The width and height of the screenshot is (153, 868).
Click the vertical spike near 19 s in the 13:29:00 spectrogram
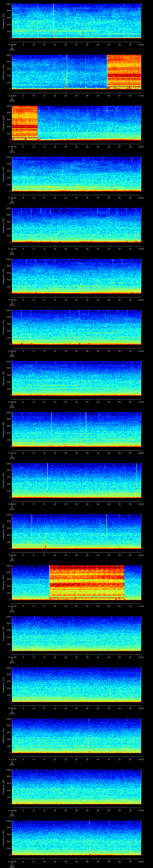(54, 21)
